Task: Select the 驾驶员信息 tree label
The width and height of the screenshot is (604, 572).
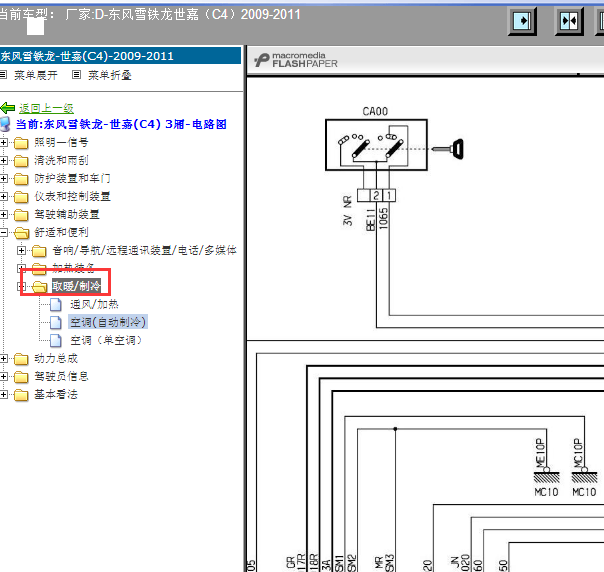Action: pyautogui.click(x=61, y=376)
